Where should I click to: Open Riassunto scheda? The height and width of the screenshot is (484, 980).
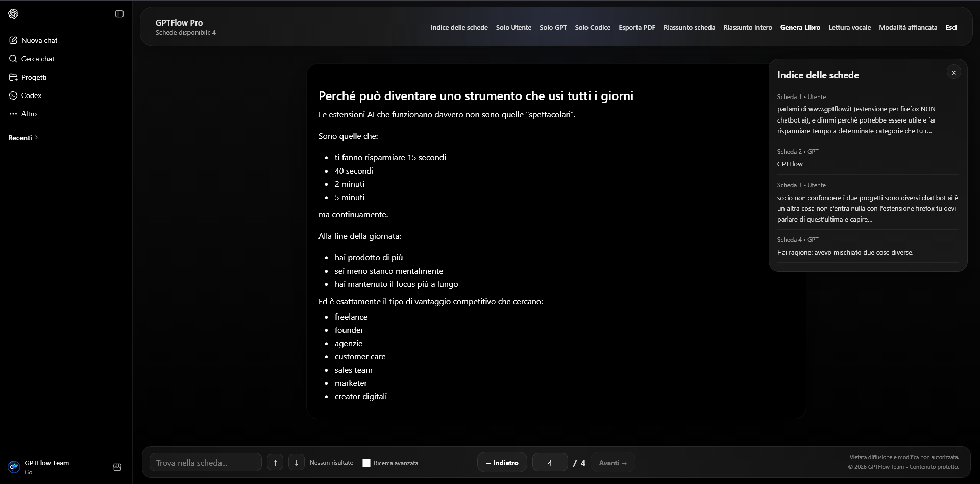pos(689,27)
